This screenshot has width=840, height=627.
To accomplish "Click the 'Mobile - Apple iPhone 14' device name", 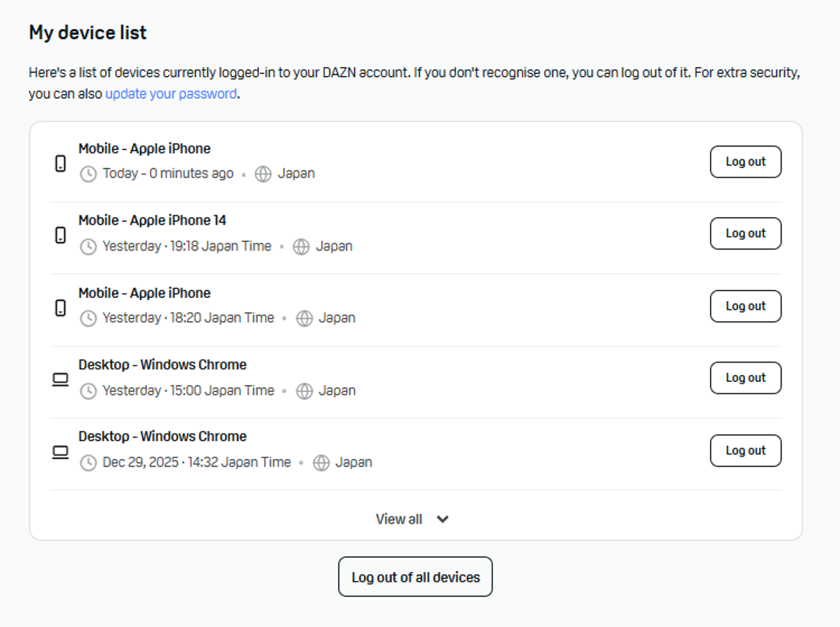I will click(152, 221).
